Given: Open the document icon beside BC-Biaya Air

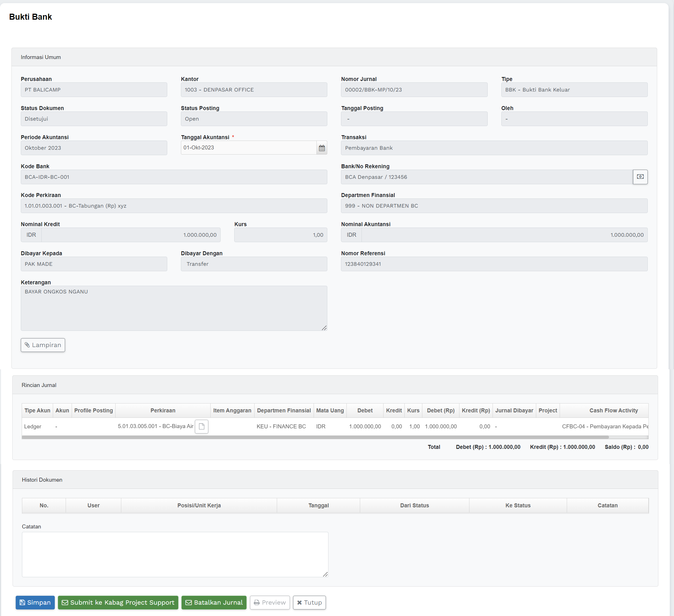Looking at the screenshot, I should pos(201,426).
